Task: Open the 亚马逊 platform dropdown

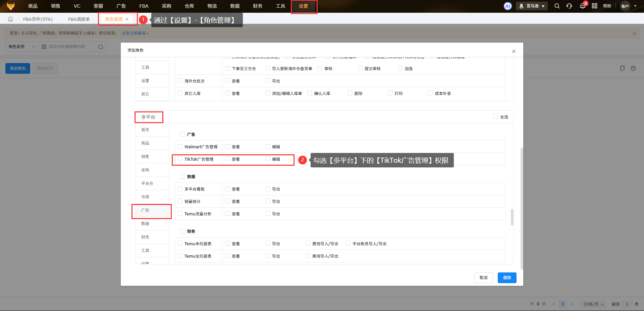Action: pos(532,6)
